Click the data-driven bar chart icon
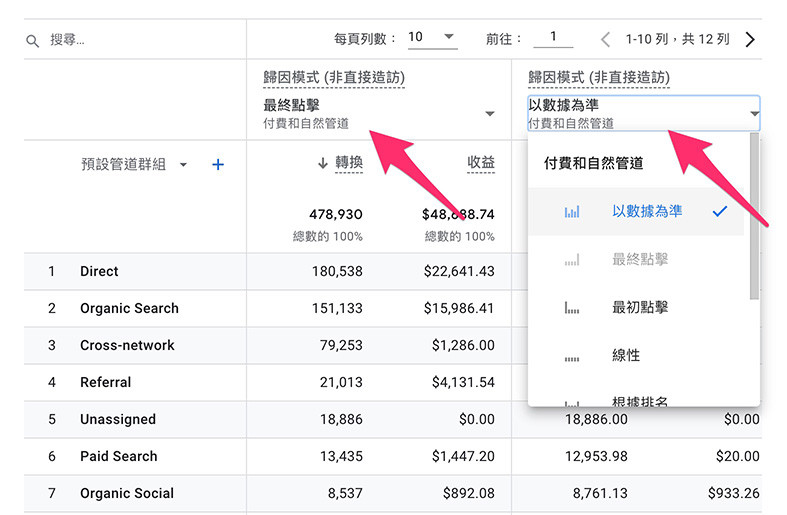The height and width of the screenshot is (515, 787). point(572,212)
